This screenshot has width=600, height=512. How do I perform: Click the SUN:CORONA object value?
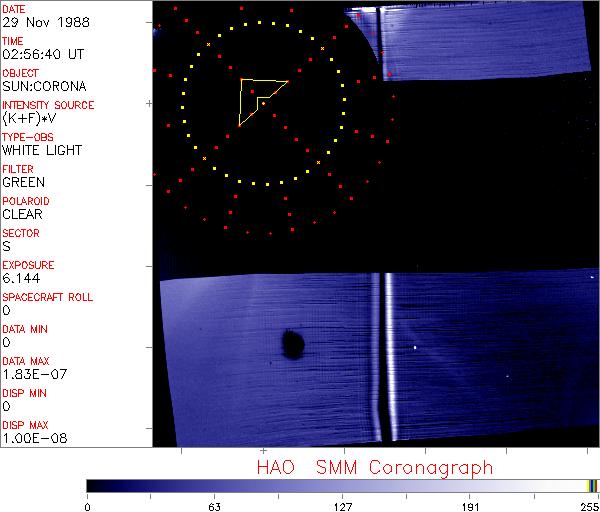point(42,86)
